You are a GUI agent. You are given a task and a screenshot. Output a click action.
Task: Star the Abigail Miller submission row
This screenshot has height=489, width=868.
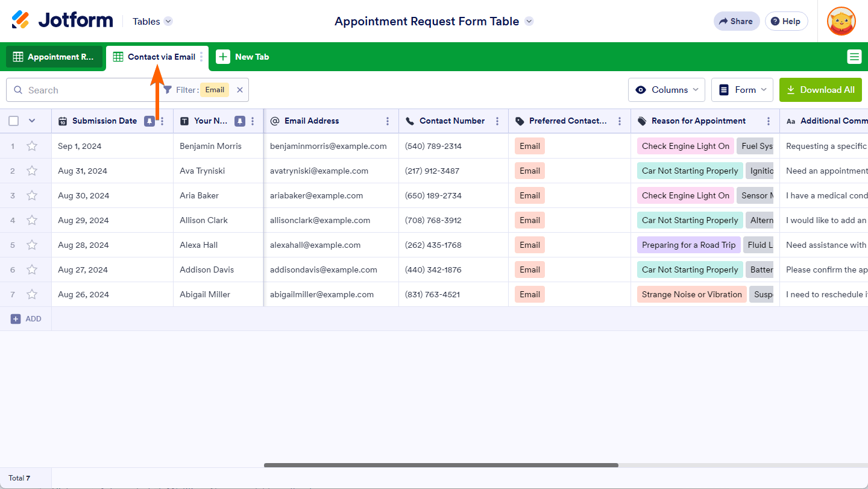32,294
